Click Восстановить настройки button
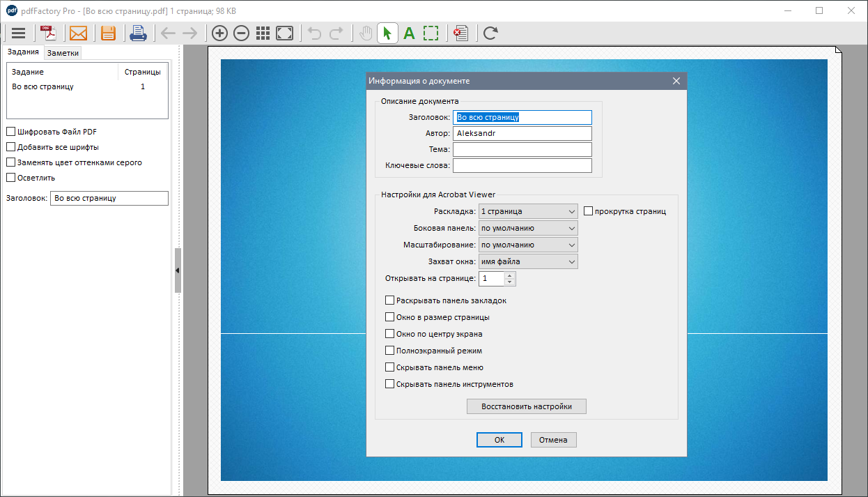Viewport: 868px width, 497px height. (527, 406)
